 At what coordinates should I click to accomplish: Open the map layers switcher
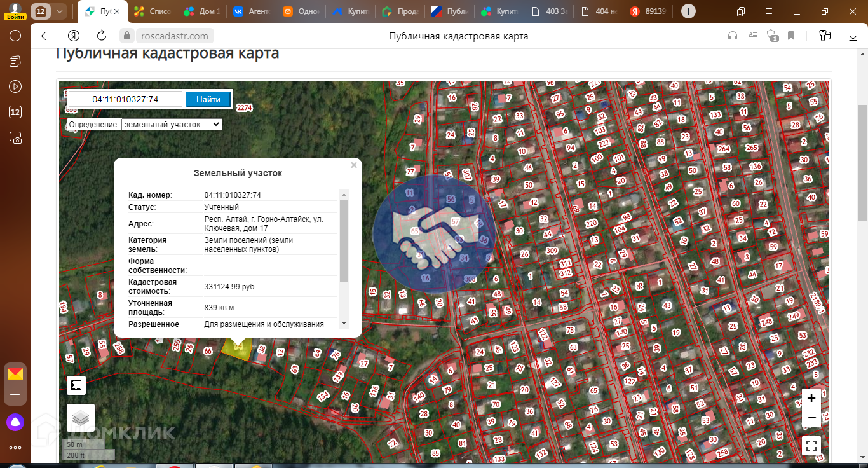coord(81,418)
